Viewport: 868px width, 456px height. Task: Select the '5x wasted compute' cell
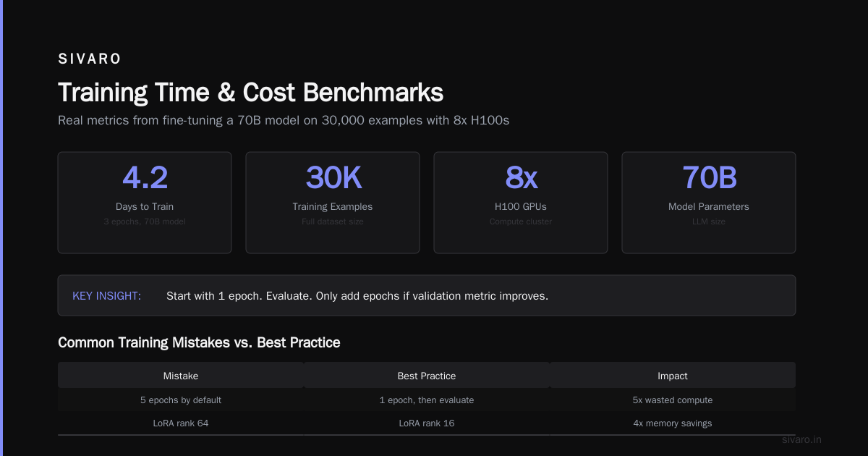point(673,400)
